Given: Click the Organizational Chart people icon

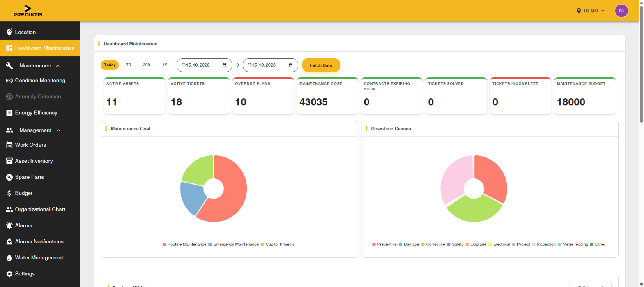Looking at the screenshot, I should (x=9, y=209).
